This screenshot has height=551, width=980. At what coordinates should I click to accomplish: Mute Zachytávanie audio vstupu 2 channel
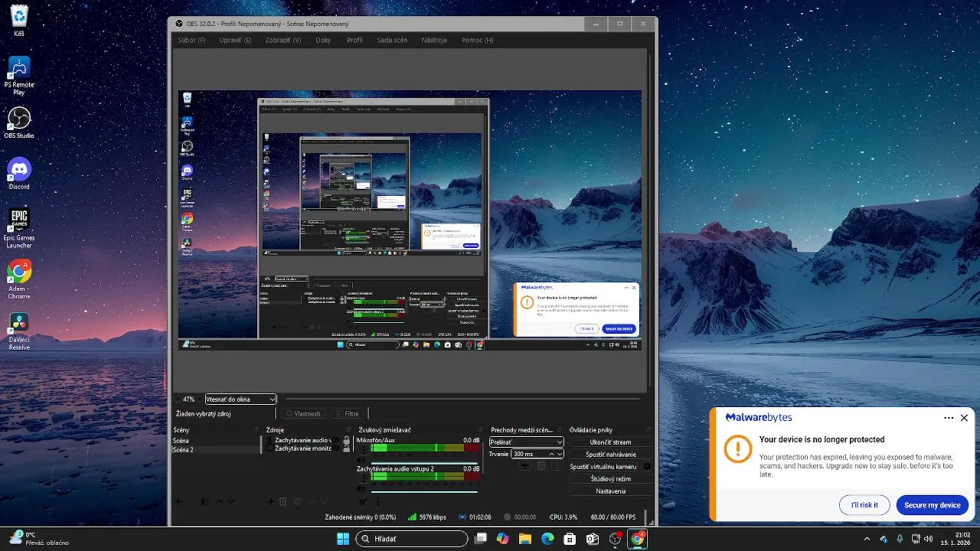pos(361,488)
